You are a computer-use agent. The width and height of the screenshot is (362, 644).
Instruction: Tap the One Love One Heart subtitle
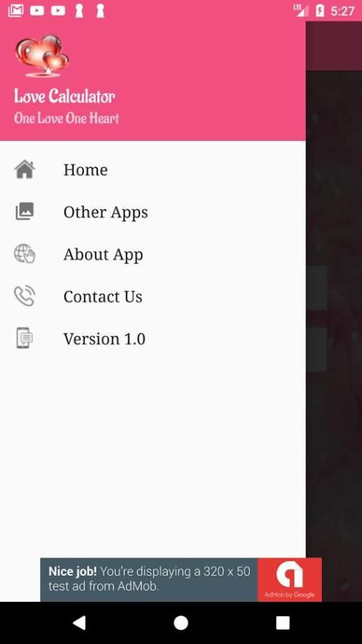(x=66, y=118)
